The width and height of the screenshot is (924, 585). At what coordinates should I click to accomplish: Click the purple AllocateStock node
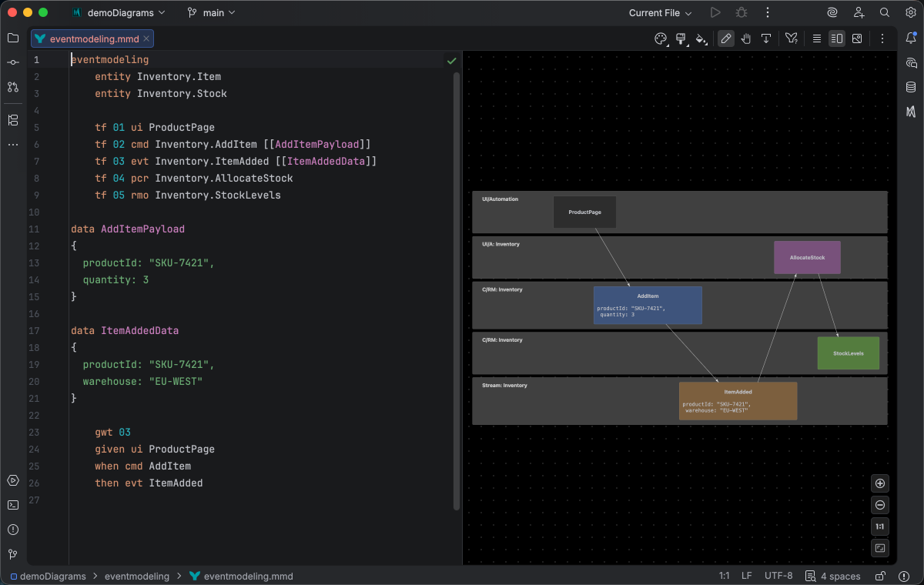[x=807, y=257]
